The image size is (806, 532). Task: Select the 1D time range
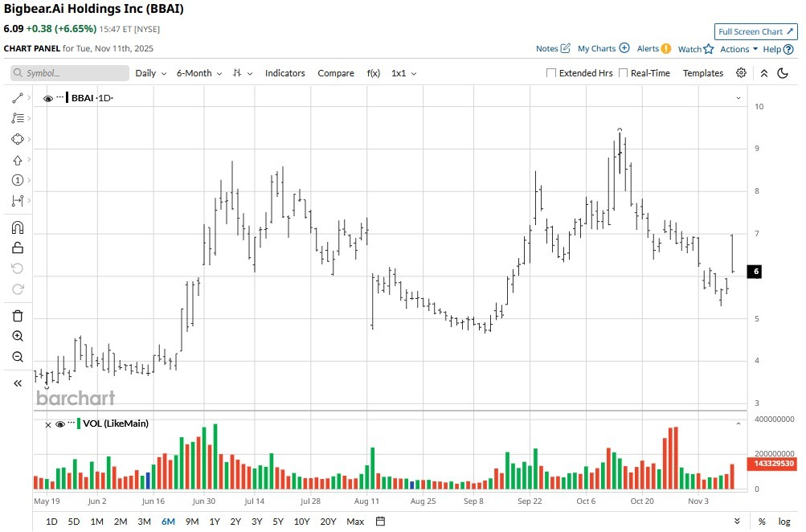[x=51, y=522]
